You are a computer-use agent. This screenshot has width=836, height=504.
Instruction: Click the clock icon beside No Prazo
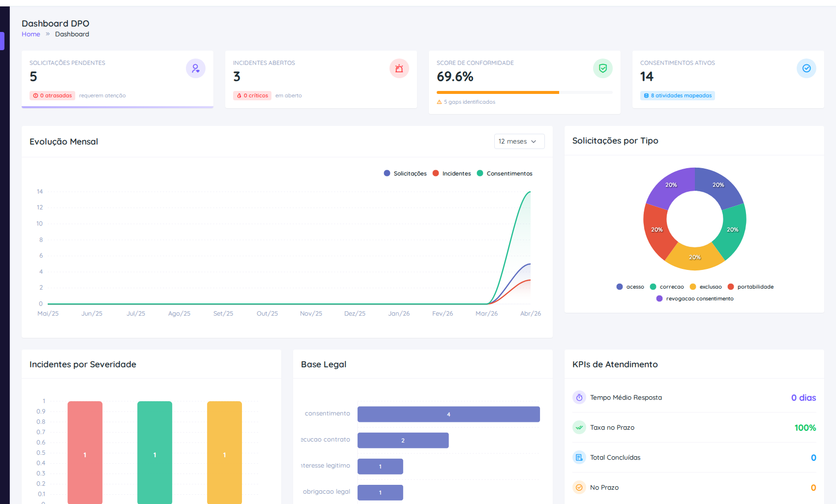coord(579,487)
